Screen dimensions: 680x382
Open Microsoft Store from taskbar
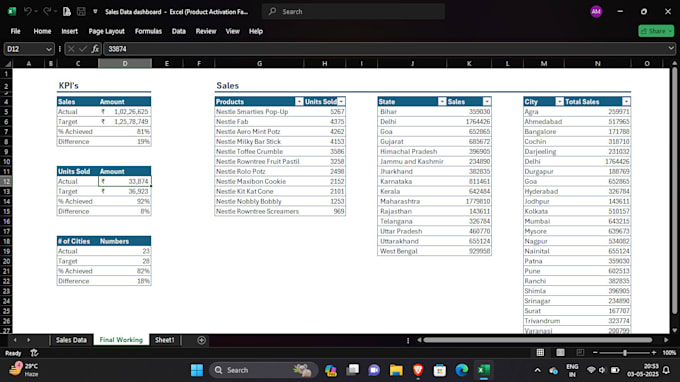tap(440, 370)
